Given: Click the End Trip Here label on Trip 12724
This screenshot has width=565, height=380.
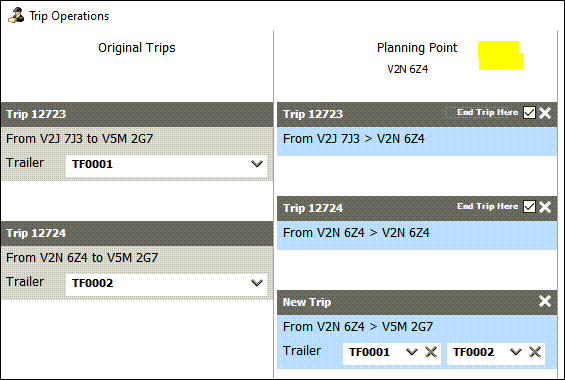Looking at the screenshot, I should pyautogui.click(x=487, y=206).
